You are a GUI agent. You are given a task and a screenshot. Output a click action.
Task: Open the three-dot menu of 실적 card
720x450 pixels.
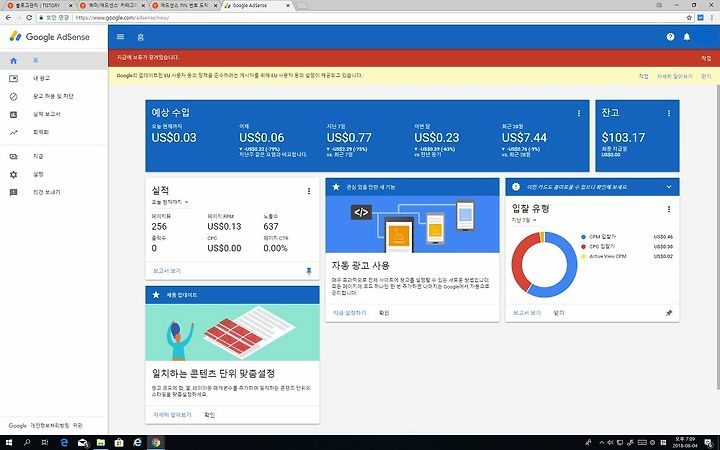(309, 191)
